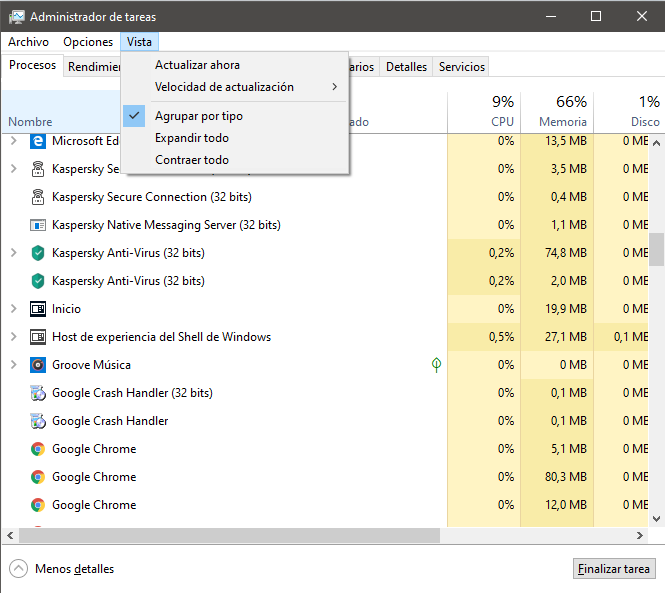Toggle the Agrupar por tipo option
Screen dimensions: 665x593
198,116
